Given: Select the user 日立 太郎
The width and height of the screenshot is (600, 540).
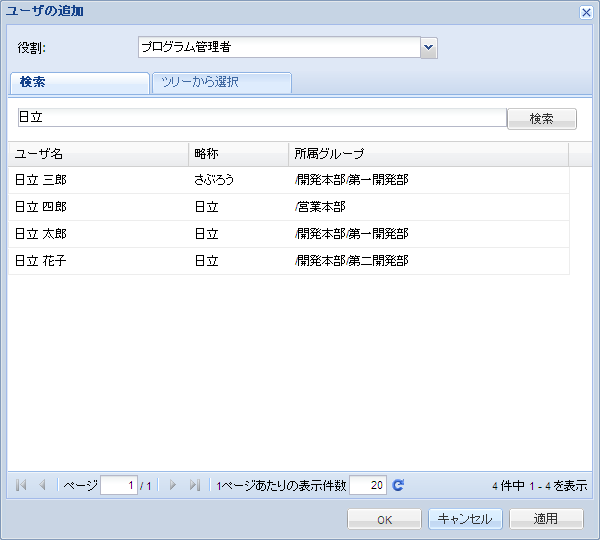Looking at the screenshot, I should click(289, 234).
